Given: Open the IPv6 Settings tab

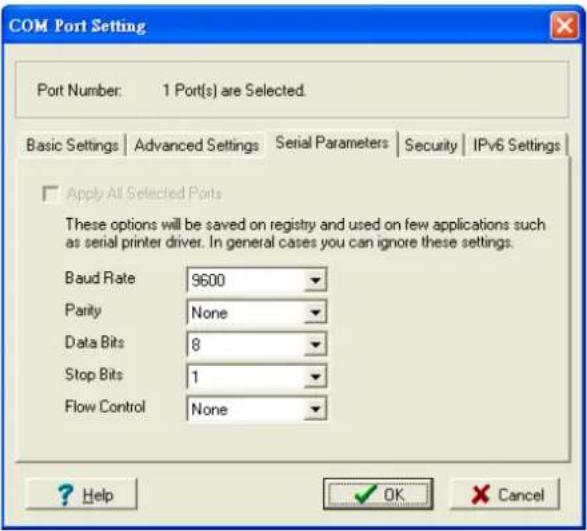Looking at the screenshot, I should coord(516,145).
